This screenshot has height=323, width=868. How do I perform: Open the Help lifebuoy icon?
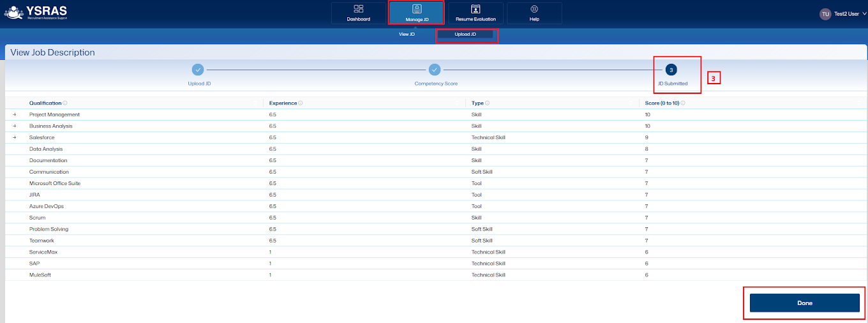click(534, 9)
